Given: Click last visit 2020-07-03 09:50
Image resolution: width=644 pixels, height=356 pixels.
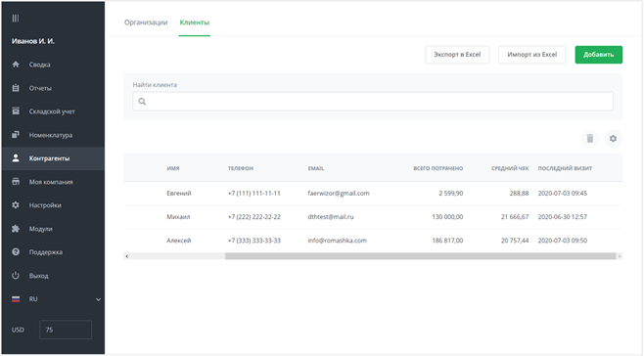Looking at the screenshot, I should point(562,241).
